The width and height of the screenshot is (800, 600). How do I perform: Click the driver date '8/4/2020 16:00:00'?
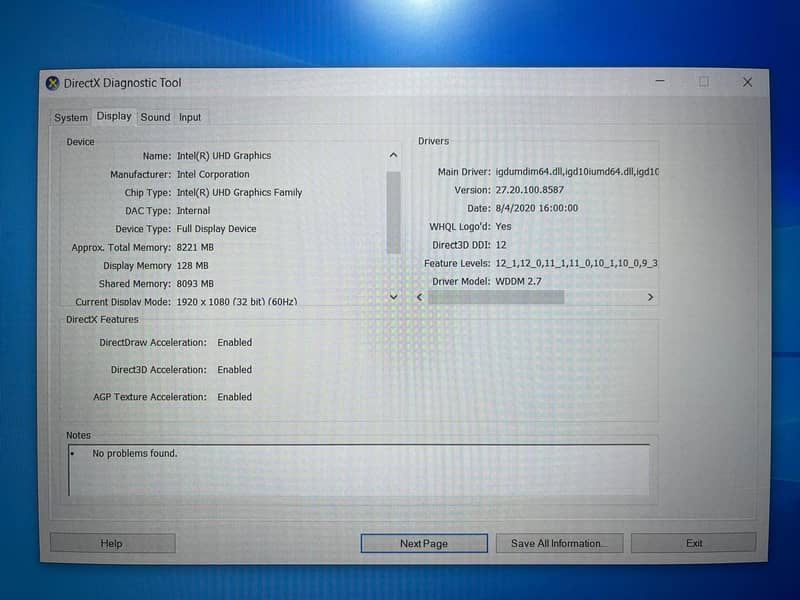tap(537, 208)
